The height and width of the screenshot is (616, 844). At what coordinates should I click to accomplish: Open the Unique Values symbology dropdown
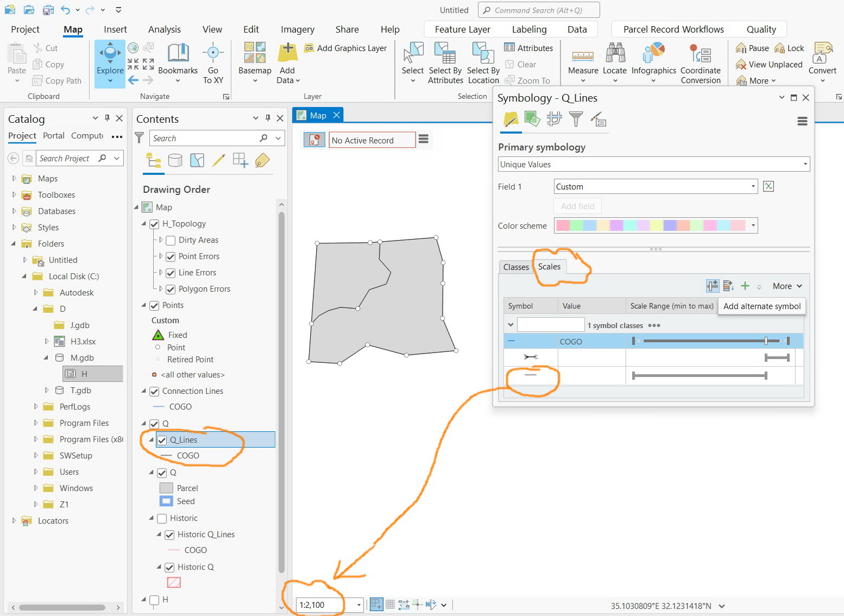(x=804, y=164)
